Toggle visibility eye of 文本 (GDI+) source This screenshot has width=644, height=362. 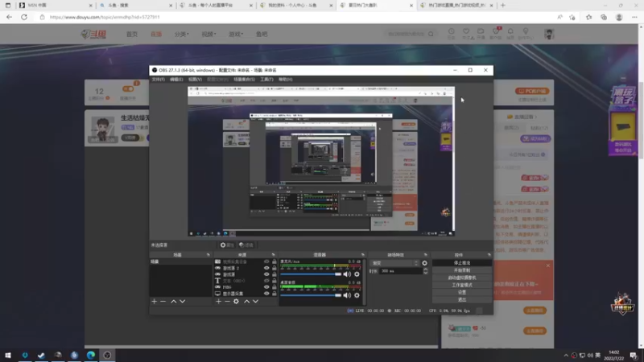click(266, 281)
